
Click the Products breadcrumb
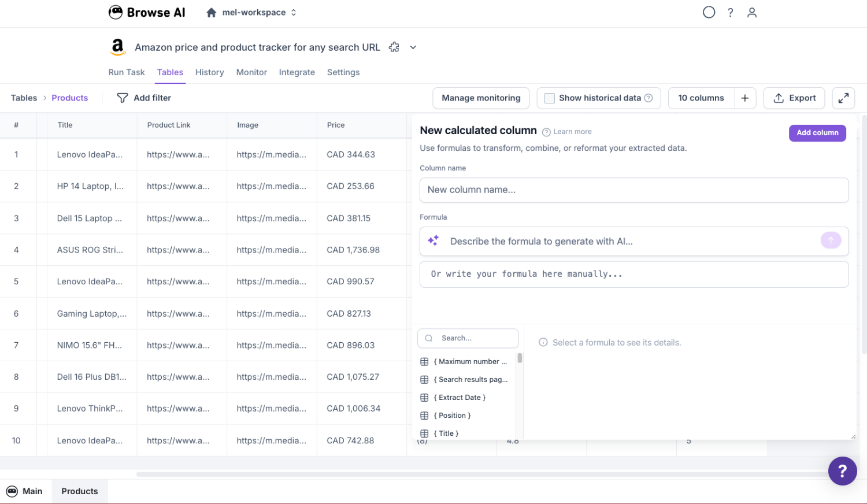(70, 98)
